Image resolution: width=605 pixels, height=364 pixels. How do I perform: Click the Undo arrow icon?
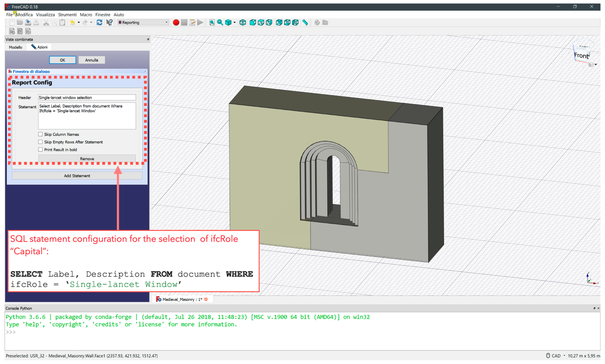coord(72,22)
